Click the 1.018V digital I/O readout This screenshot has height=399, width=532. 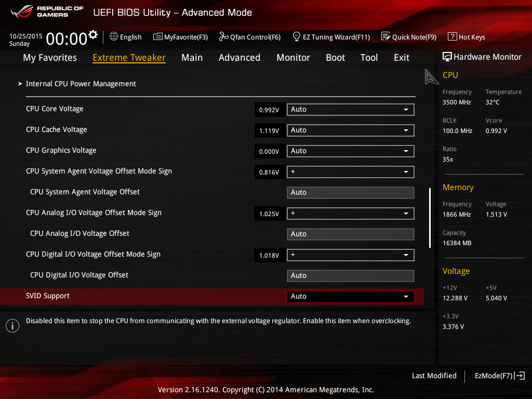(x=269, y=256)
